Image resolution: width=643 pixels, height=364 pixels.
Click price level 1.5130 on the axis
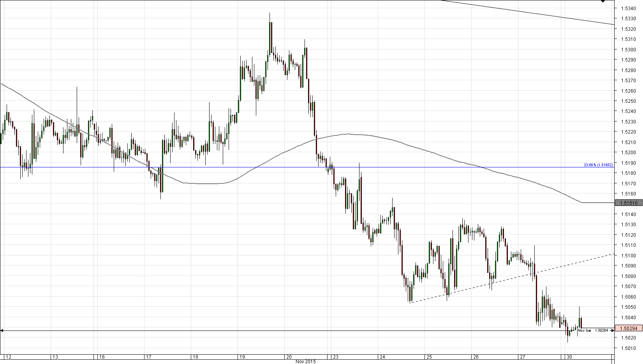coord(629,225)
